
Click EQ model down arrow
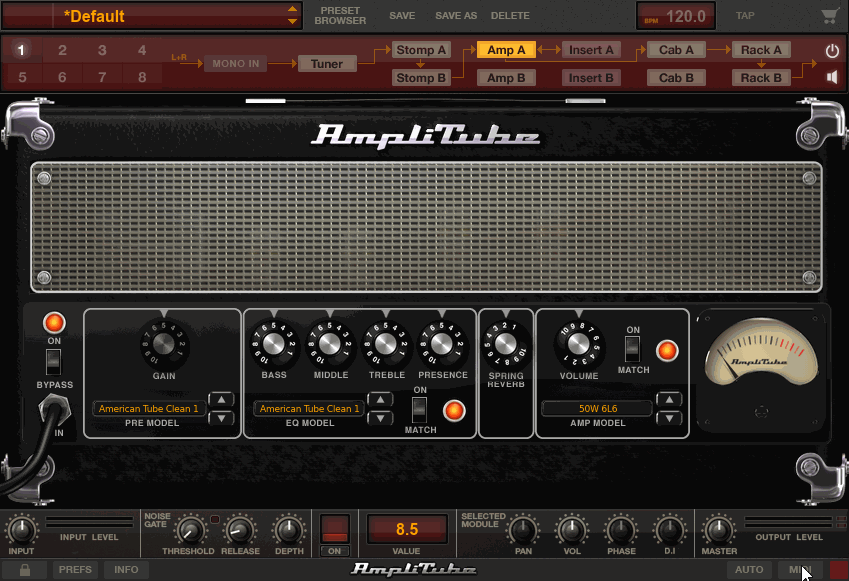click(x=381, y=418)
